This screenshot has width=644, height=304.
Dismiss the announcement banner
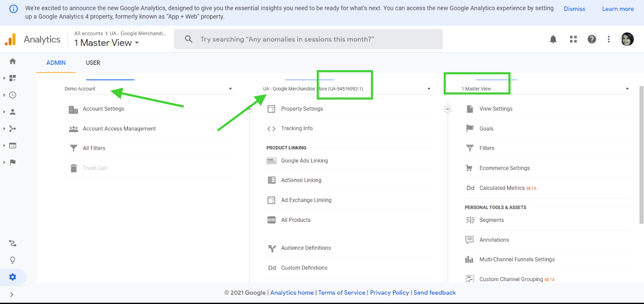tap(574, 9)
